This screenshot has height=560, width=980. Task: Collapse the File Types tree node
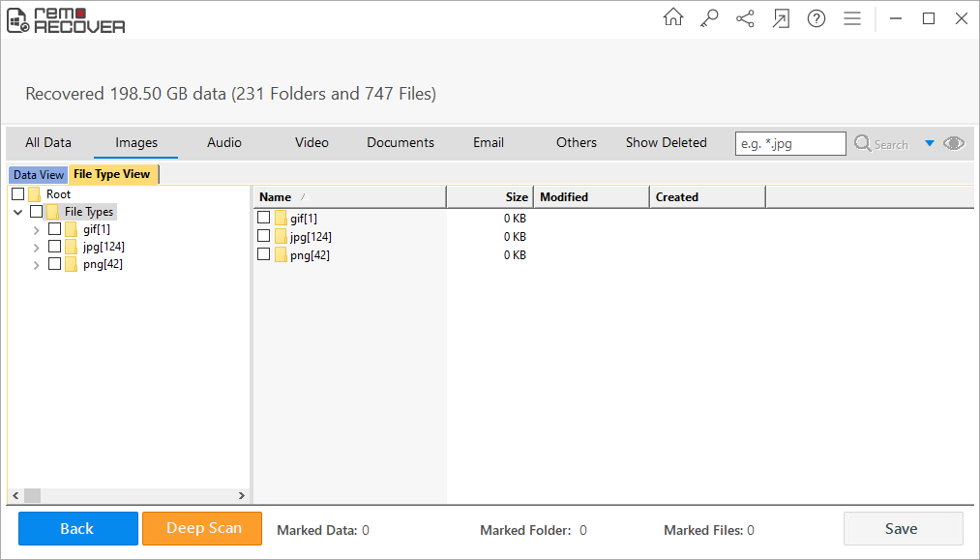click(x=18, y=212)
